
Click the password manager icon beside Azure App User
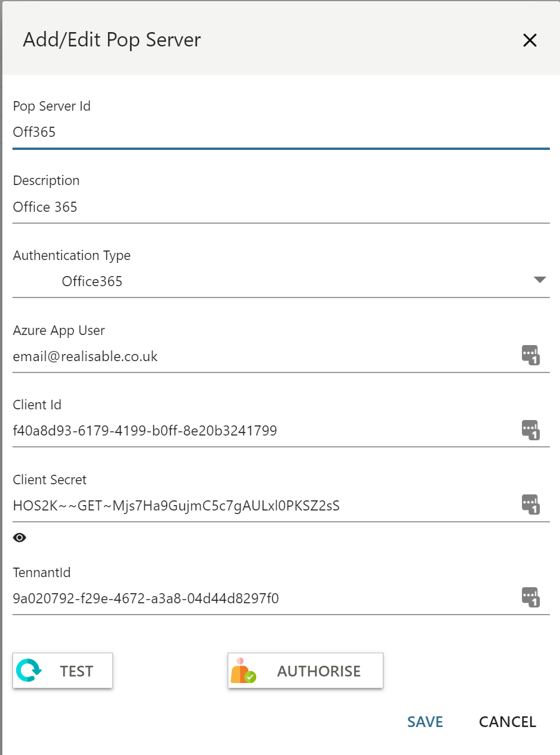530,355
